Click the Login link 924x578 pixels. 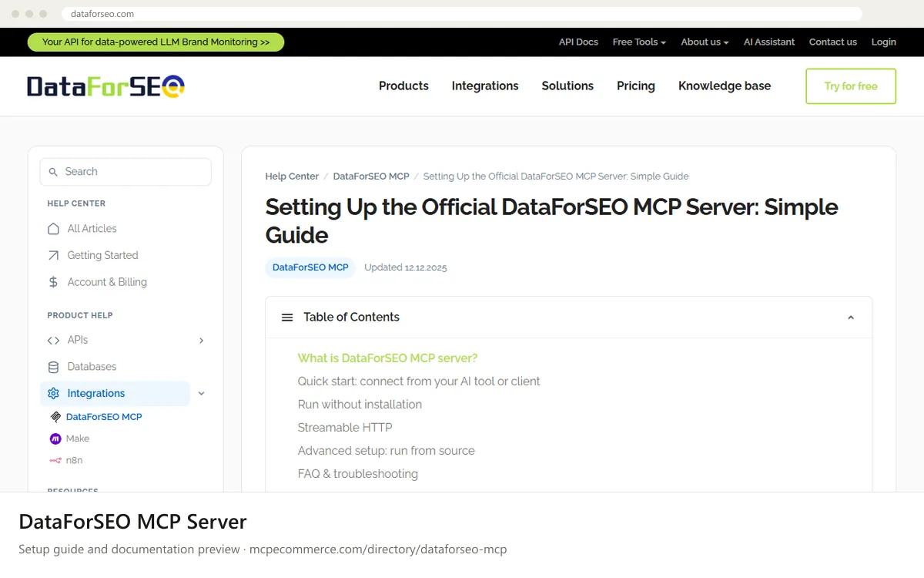[884, 42]
